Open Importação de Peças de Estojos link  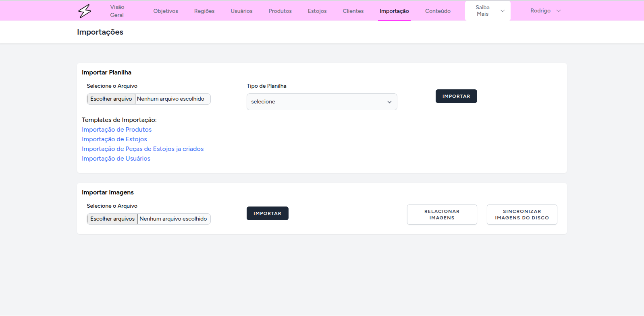[x=143, y=149]
